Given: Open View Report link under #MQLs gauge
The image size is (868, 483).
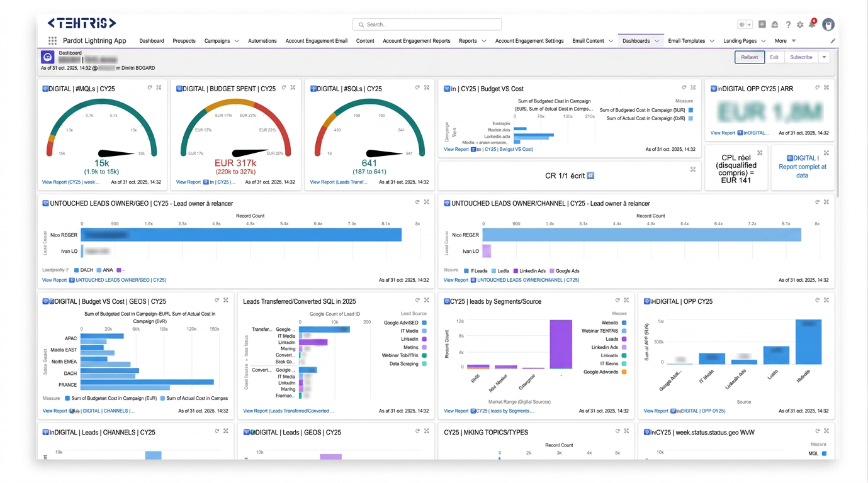Looking at the screenshot, I should (70, 182).
